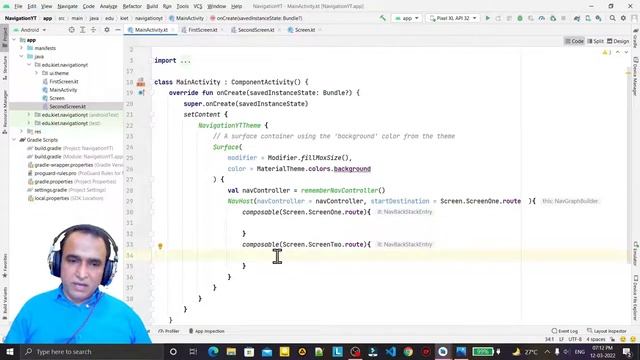Screen dimensions: 640x360
Task: Click Collapse All icon in Project panel
Action: (x=93, y=30)
